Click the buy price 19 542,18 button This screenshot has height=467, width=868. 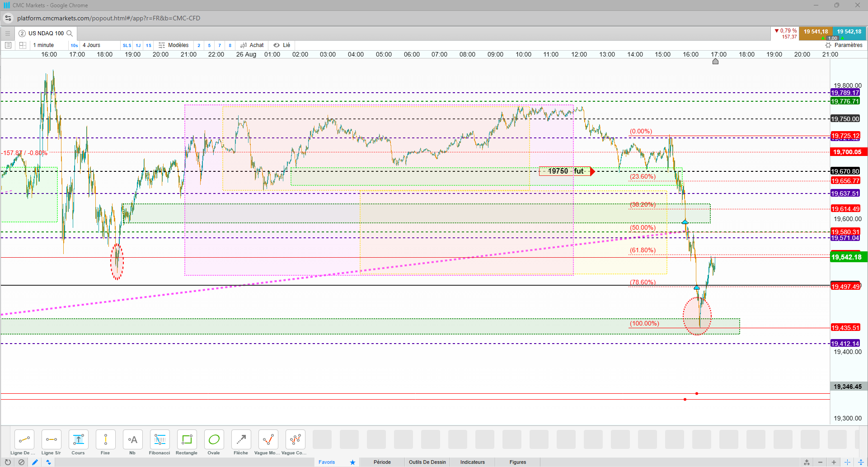[x=849, y=33]
